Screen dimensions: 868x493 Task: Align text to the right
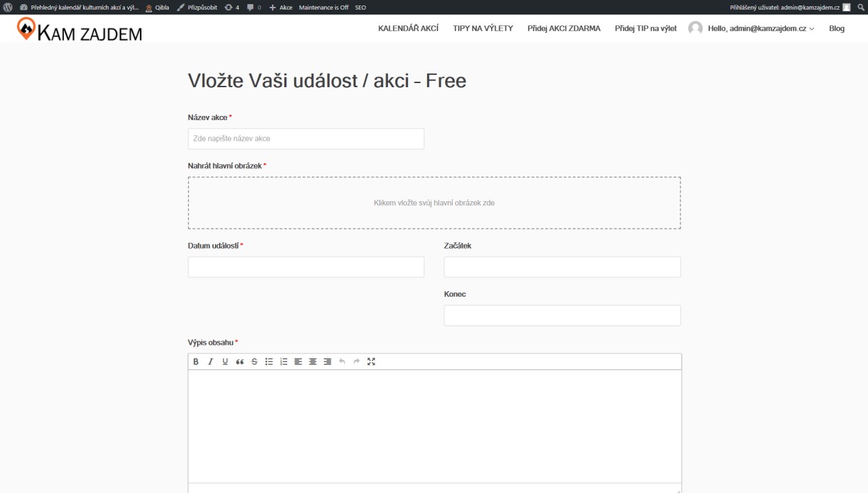[327, 362]
